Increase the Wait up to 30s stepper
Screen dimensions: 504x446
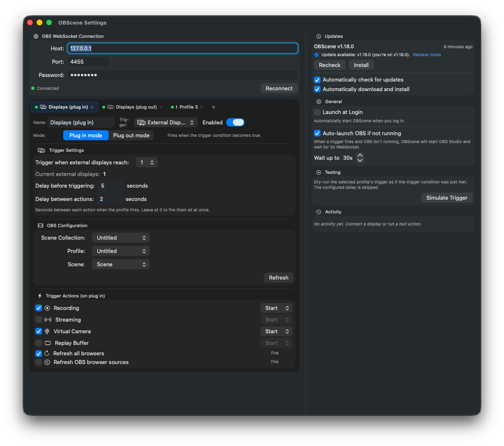[360, 156]
